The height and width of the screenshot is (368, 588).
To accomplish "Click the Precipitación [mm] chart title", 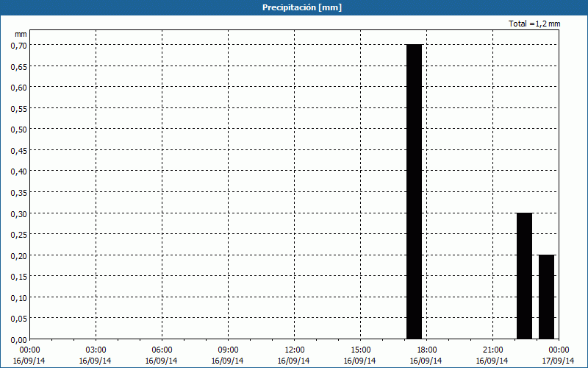I will click(302, 7).
